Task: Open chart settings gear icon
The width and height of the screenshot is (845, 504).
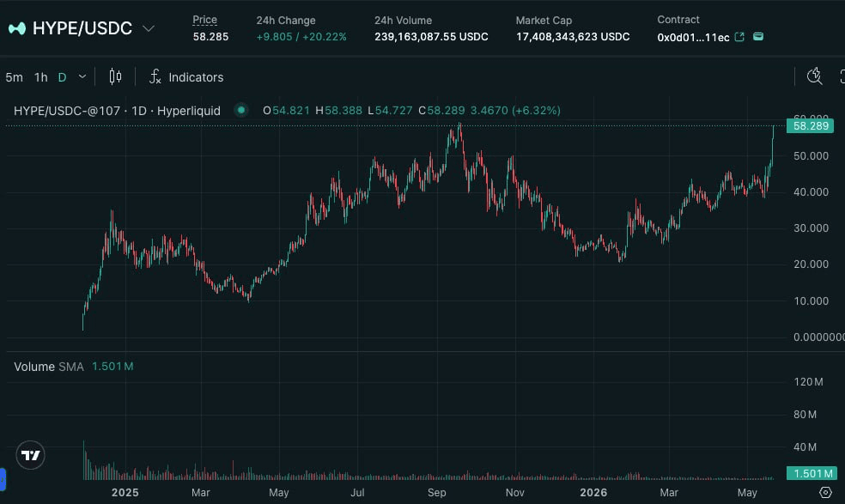Action: pyautogui.click(x=825, y=492)
